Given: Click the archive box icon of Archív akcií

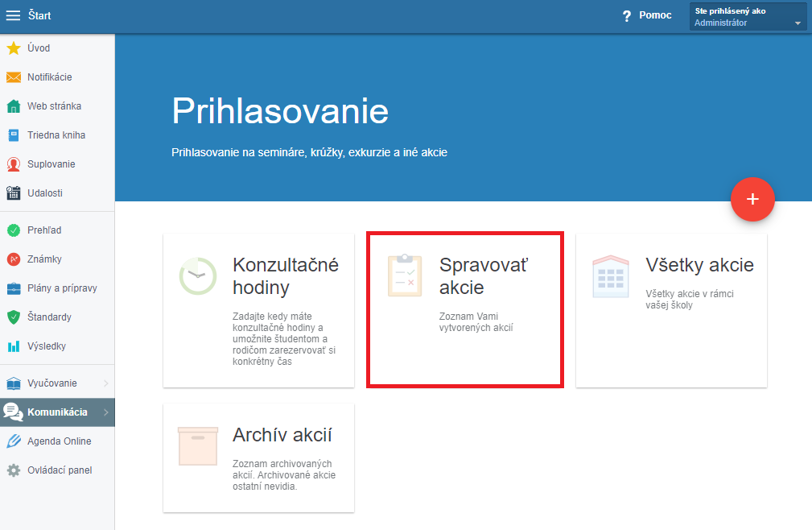Looking at the screenshot, I should pos(198,446).
